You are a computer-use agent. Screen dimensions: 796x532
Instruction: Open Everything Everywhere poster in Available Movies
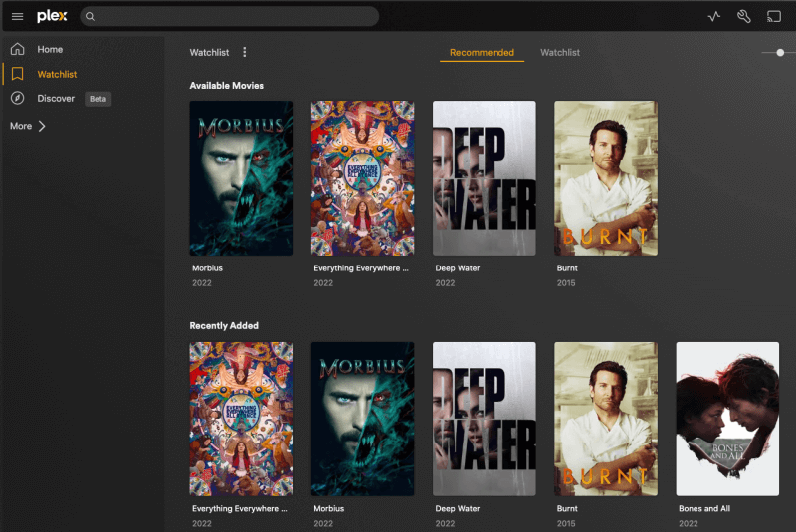(362, 179)
